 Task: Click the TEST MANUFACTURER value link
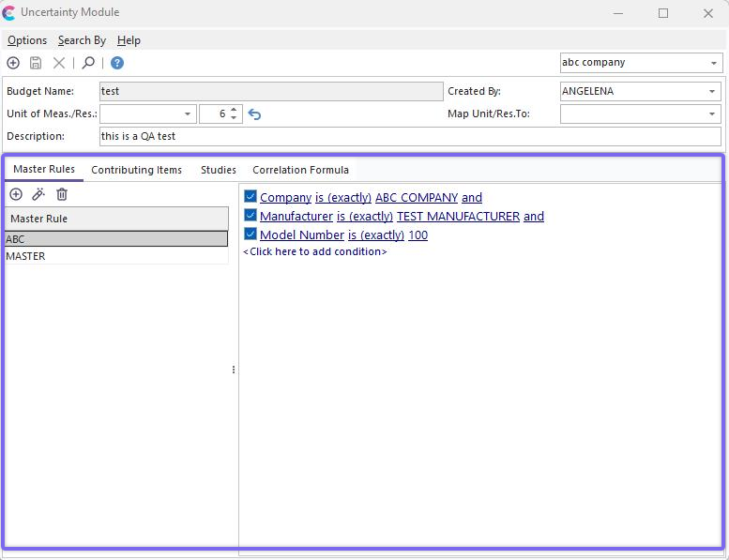pyautogui.click(x=458, y=217)
